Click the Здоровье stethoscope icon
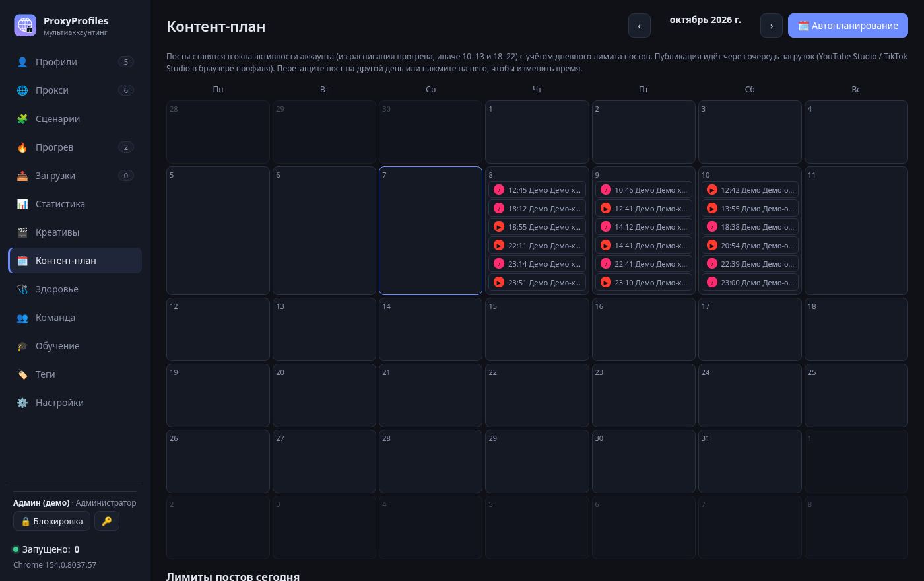 (x=22, y=289)
